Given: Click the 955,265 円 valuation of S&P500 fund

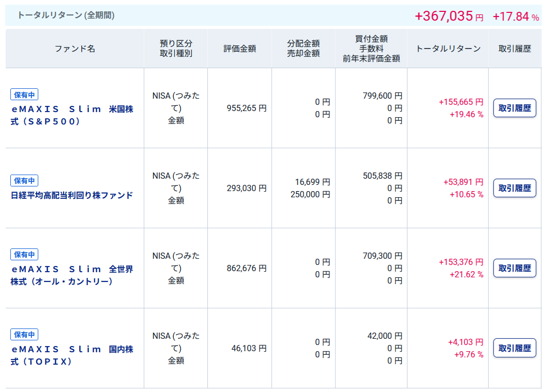Looking at the screenshot, I should [247, 108].
